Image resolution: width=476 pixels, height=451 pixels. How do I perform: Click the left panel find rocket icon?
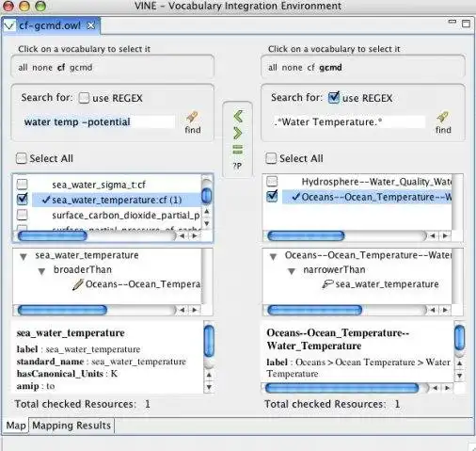coord(192,117)
